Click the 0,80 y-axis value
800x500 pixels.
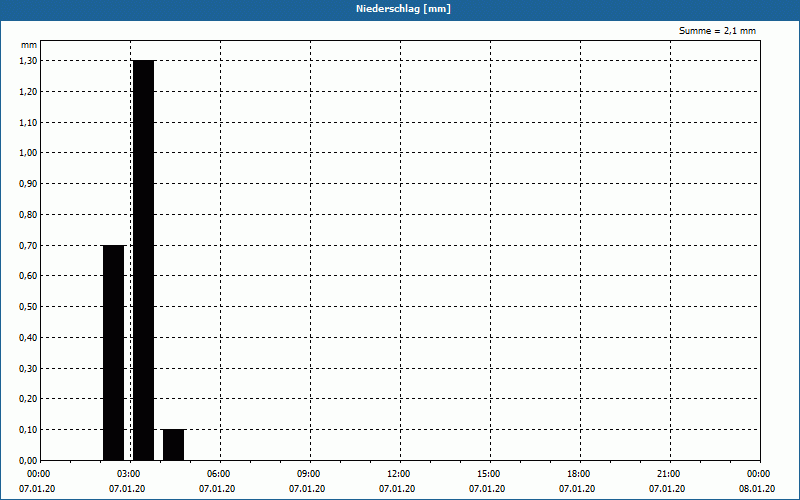pyautogui.click(x=28, y=215)
